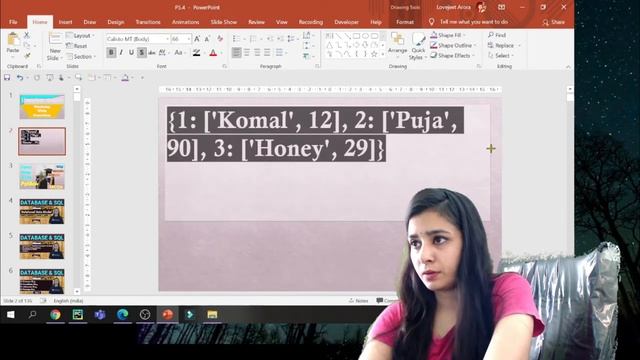Select slide 4 thumbnail DATABASE & SQL
The image size is (640, 360).
42,211
